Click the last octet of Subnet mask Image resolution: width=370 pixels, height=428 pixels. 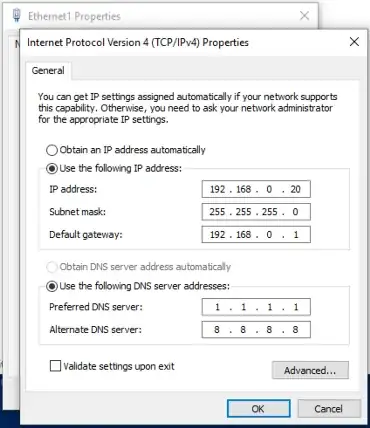[295, 212]
